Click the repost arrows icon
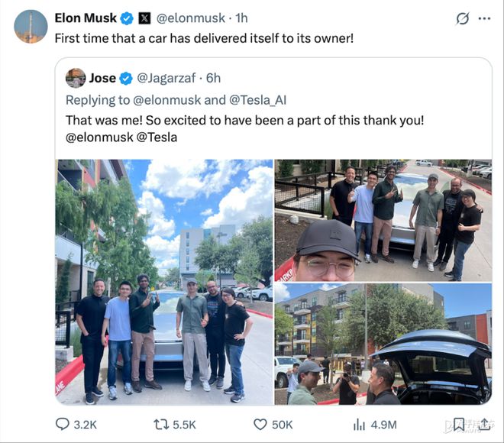504x443 pixels. (161, 425)
